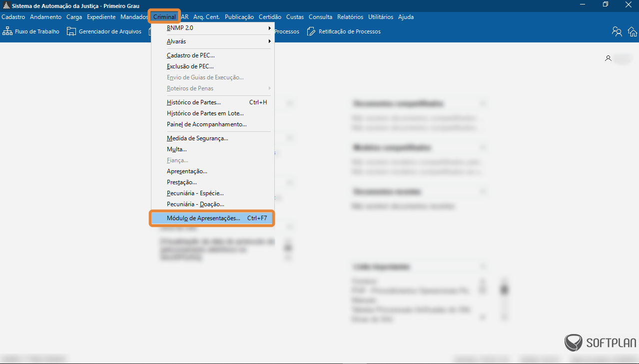Viewport: 639px width, 364px height.
Task: Collapse the Links importantes panel chevron
Action: pos(483,267)
